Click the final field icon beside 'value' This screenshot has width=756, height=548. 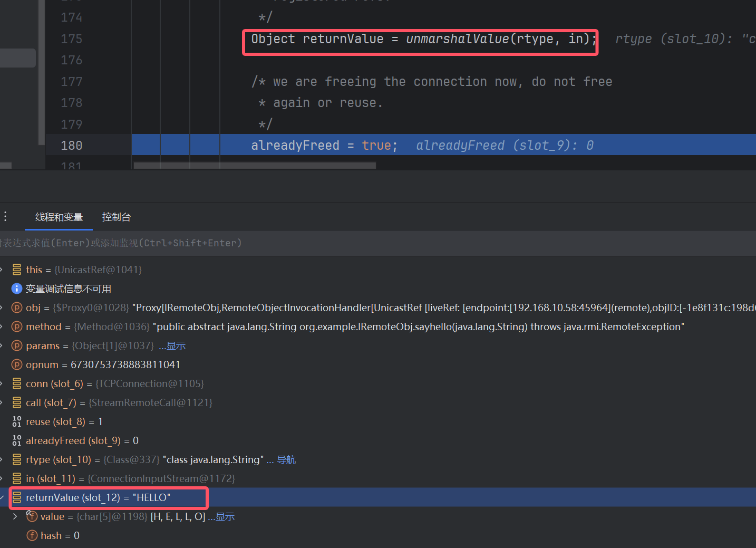pos(32,516)
